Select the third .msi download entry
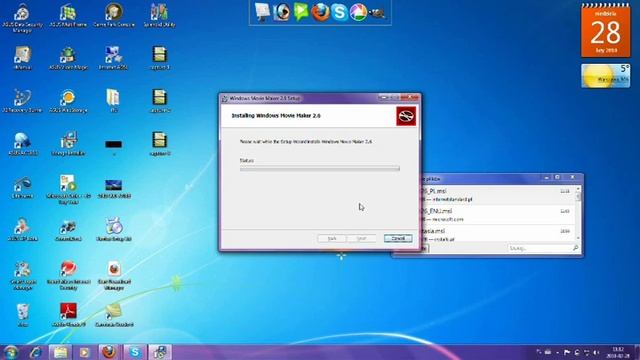 pyautogui.click(x=498, y=234)
